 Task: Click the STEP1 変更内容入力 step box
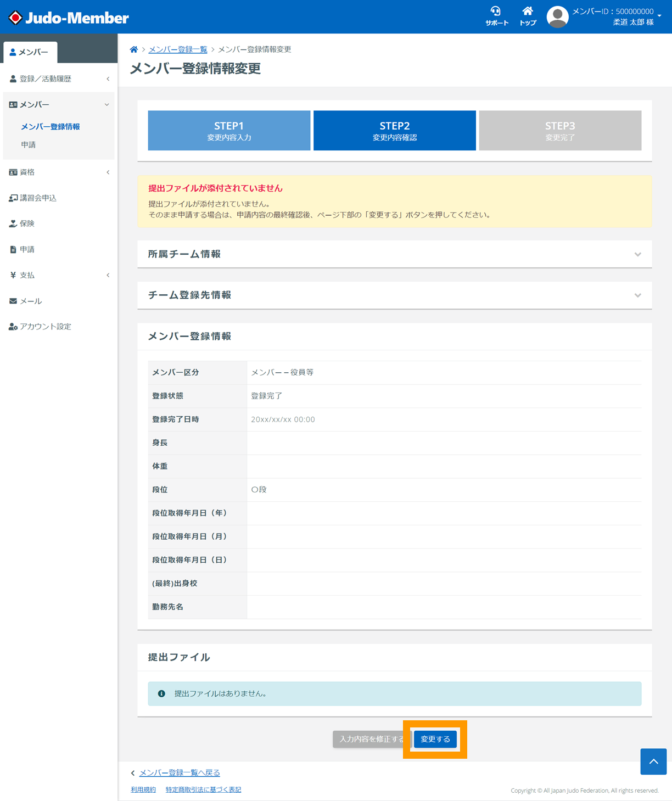click(229, 131)
